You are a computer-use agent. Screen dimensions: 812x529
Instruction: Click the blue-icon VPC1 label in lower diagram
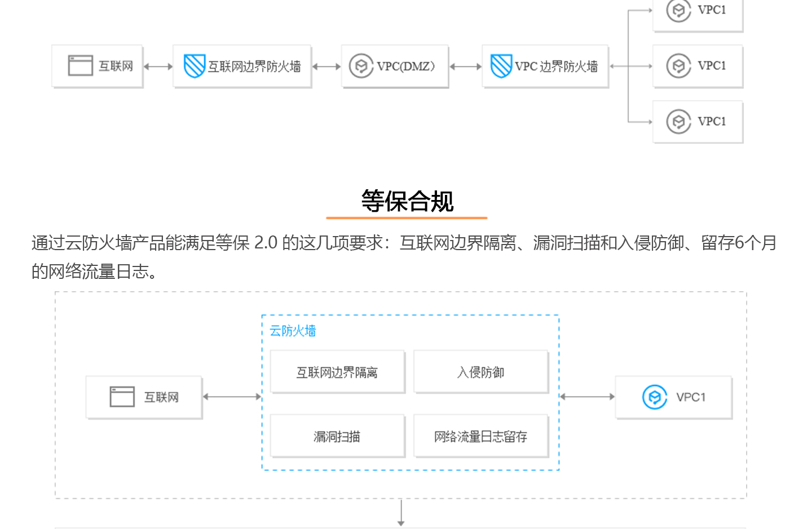pyautogui.click(x=691, y=397)
